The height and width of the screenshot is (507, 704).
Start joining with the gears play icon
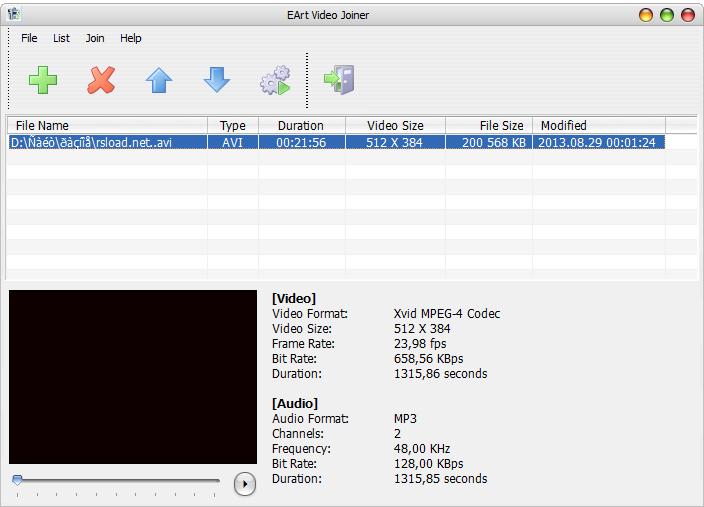(275, 80)
